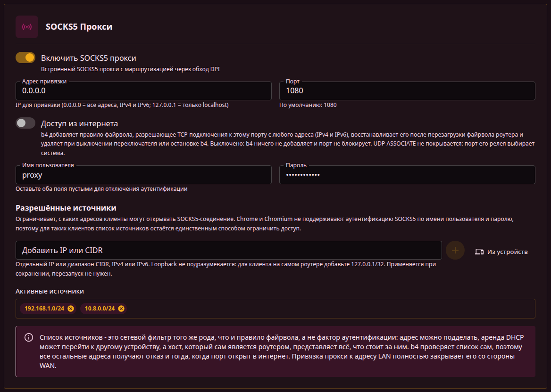
Task: Click into the Порт field
Action: pos(407,90)
